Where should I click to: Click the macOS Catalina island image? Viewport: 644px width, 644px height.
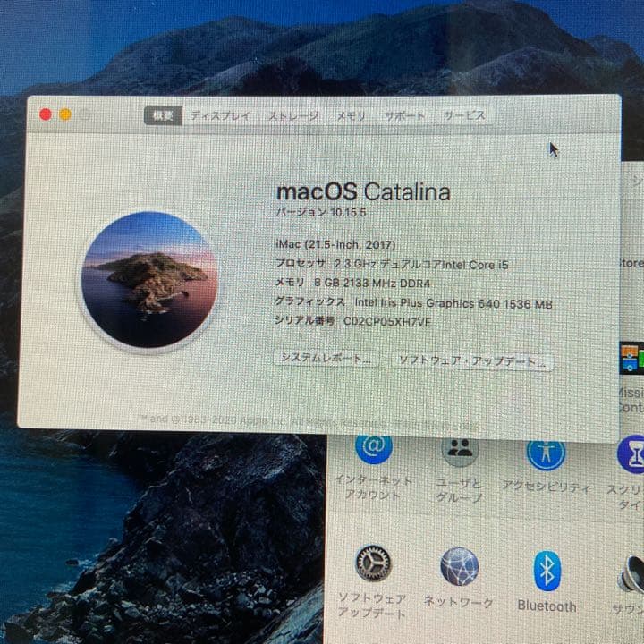pyautogui.click(x=148, y=280)
